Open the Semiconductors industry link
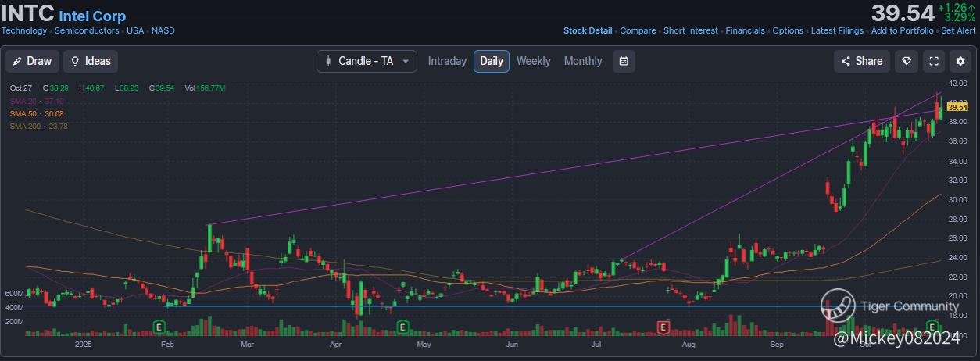This screenshot has height=361, width=980. click(x=87, y=30)
